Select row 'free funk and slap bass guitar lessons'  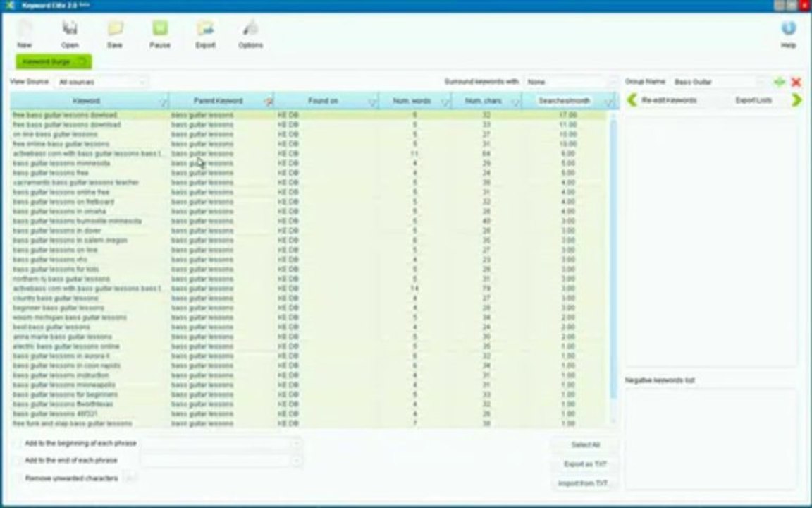click(309, 423)
